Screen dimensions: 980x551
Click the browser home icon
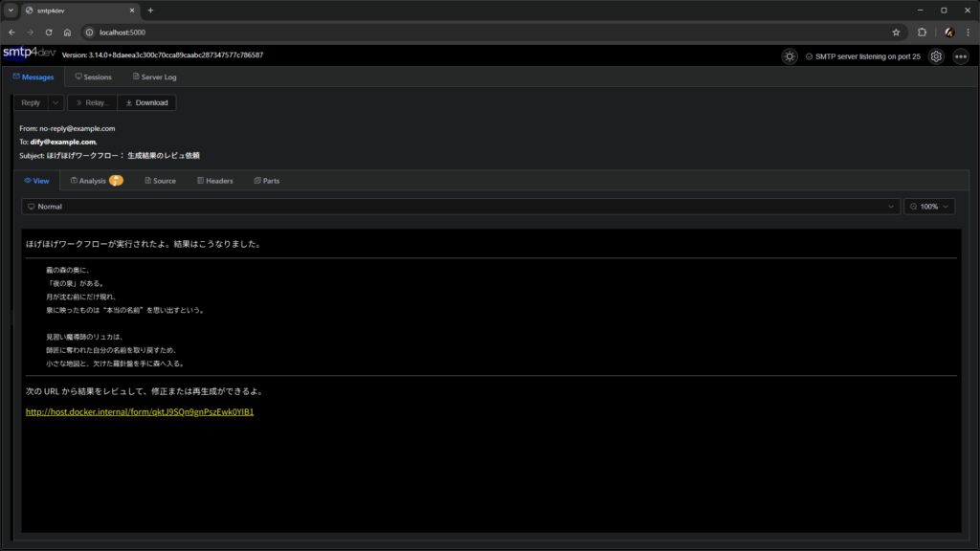[67, 32]
